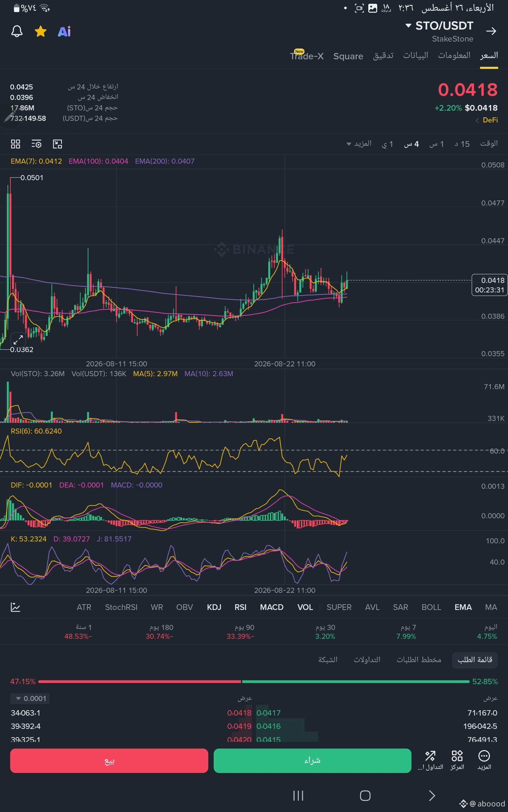The height and width of the screenshot is (812, 508).
Task: Toggle the OBV indicator
Action: point(184,607)
